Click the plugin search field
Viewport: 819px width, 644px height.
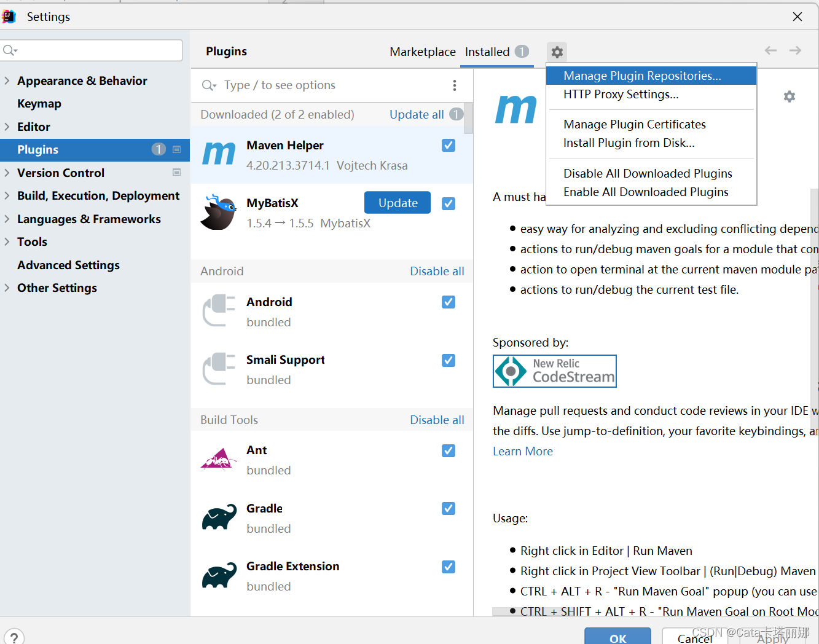click(332, 85)
